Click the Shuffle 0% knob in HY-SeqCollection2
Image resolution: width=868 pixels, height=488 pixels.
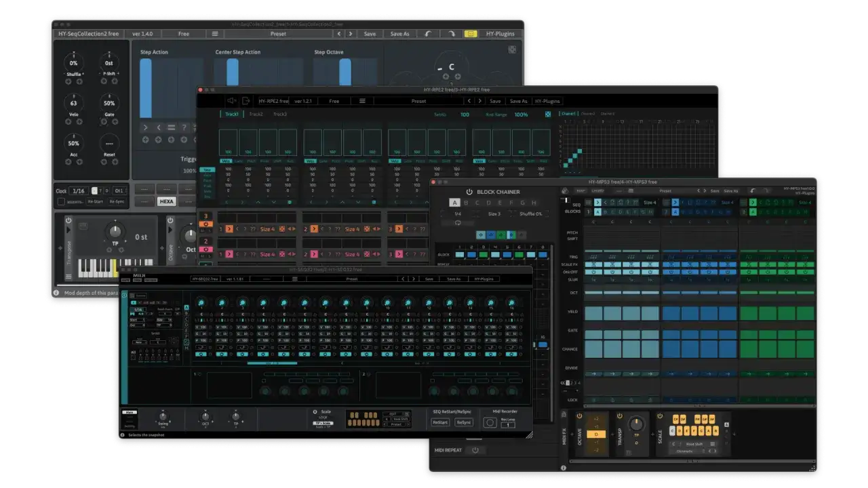[74, 62]
